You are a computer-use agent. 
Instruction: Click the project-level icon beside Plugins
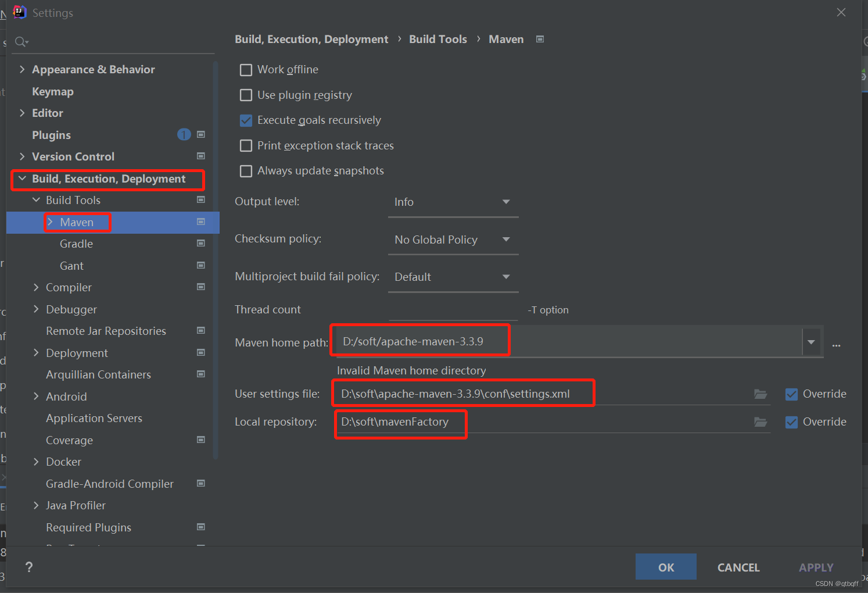(x=201, y=134)
